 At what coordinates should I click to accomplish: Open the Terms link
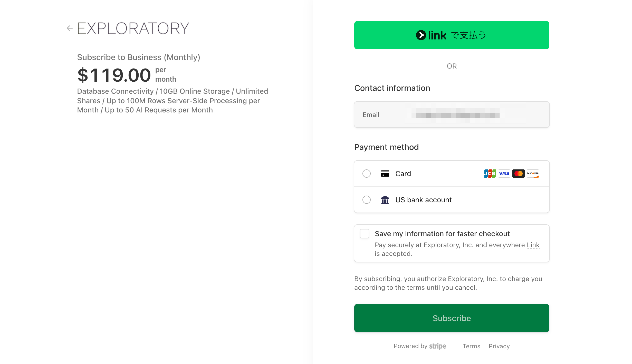coord(471,346)
